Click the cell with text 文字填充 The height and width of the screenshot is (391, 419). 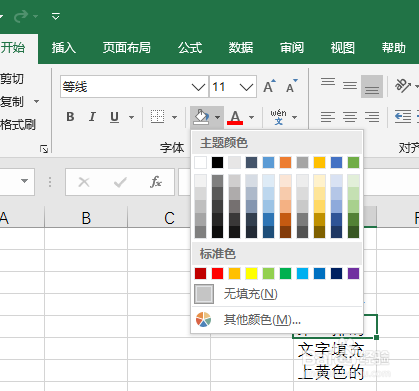[x=335, y=349]
